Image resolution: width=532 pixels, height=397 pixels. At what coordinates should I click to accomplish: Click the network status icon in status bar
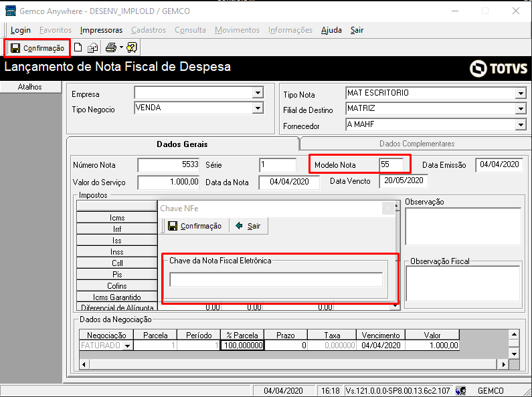(461, 391)
